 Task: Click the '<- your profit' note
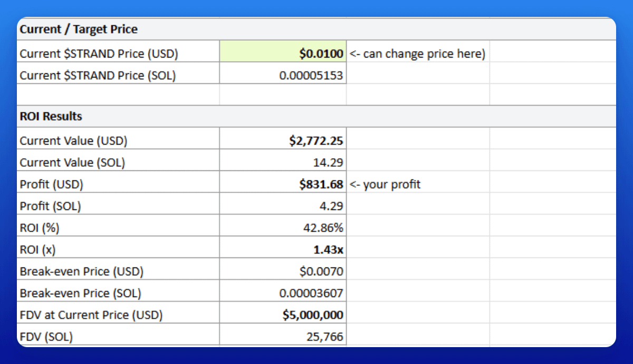point(385,185)
